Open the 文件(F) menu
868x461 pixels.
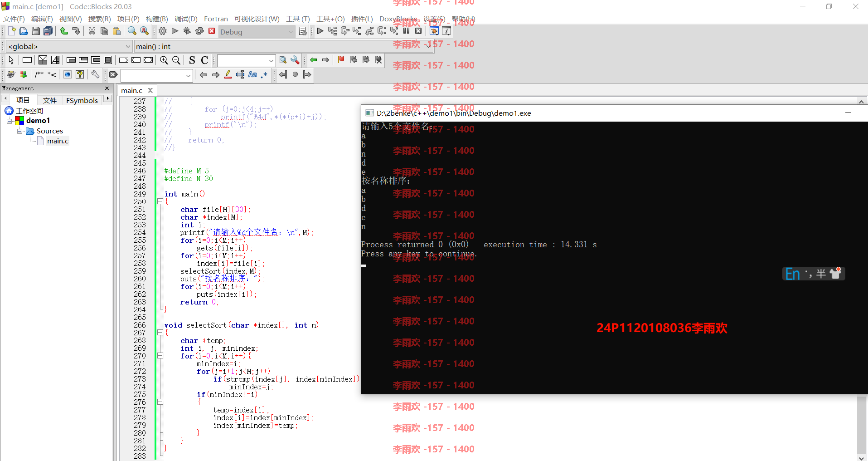14,19
